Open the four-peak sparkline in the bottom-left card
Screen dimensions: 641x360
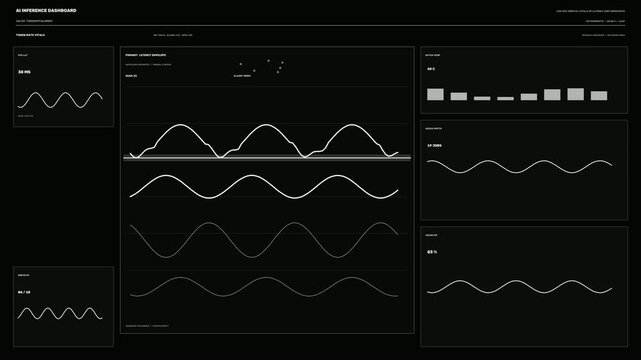pos(60,313)
